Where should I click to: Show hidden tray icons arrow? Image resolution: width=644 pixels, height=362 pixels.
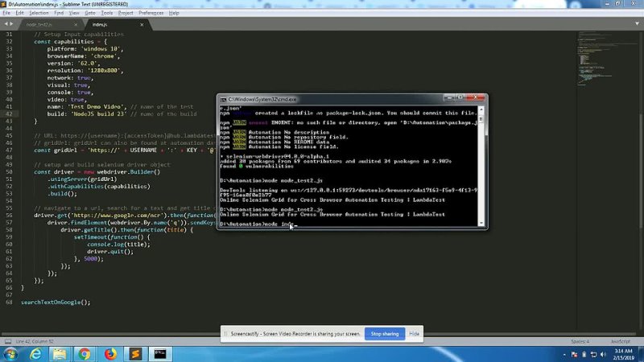pyautogui.click(x=564, y=354)
